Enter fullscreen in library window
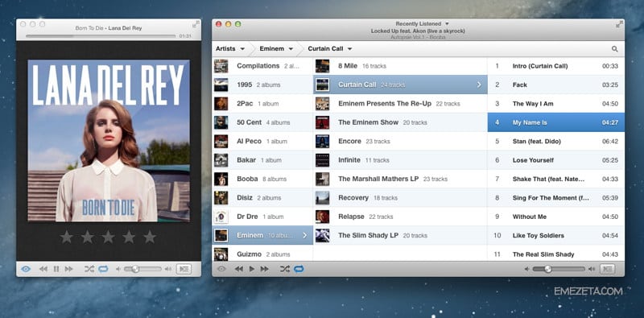 point(619,25)
